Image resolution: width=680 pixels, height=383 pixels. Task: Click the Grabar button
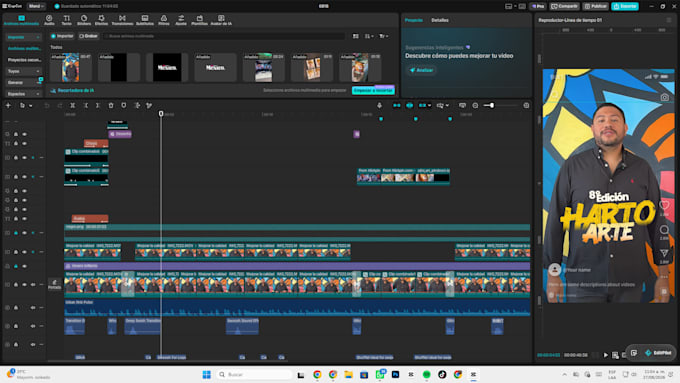coord(88,36)
